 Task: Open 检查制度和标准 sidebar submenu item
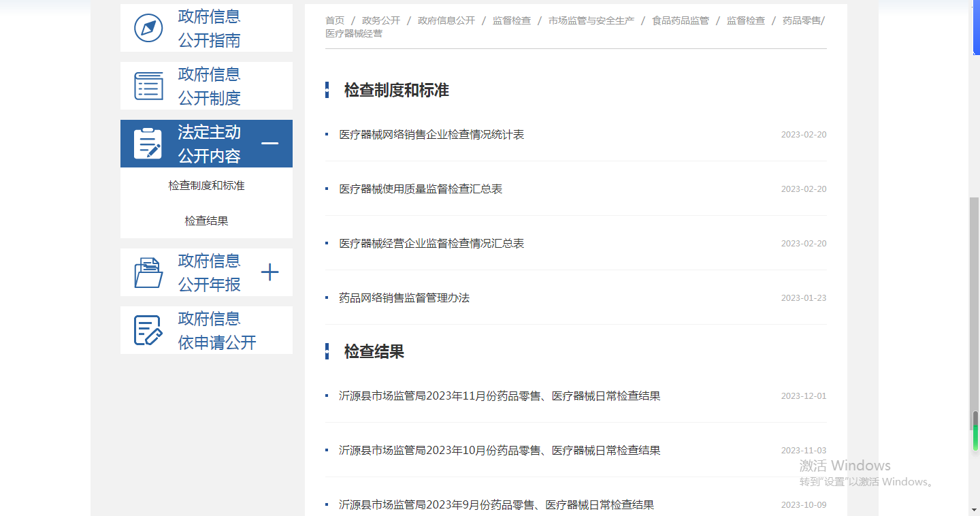206,186
